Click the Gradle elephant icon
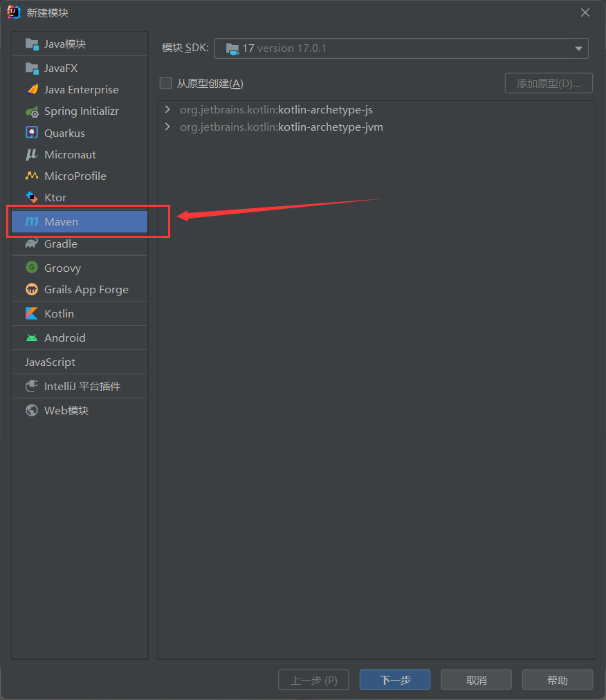Viewport: 606px width, 700px height. click(32, 243)
